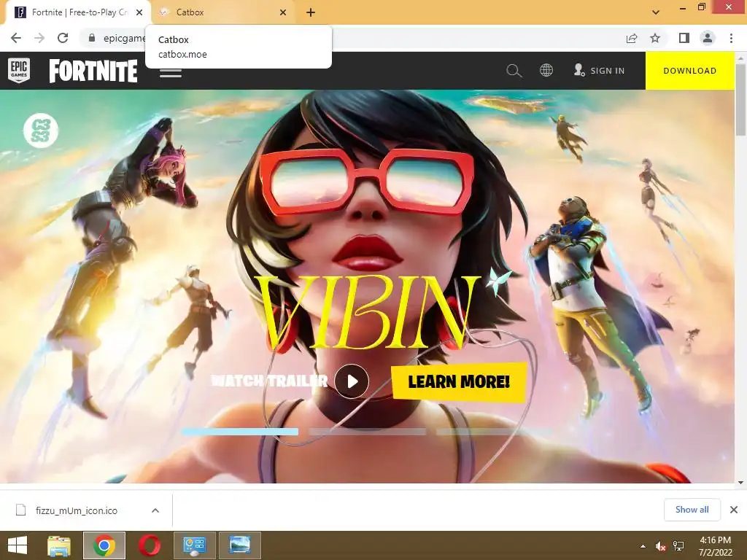The height and width of the screenshot is (560, 747).
Task: Select second carousel slide indicator
Action: tap(368, 432)
